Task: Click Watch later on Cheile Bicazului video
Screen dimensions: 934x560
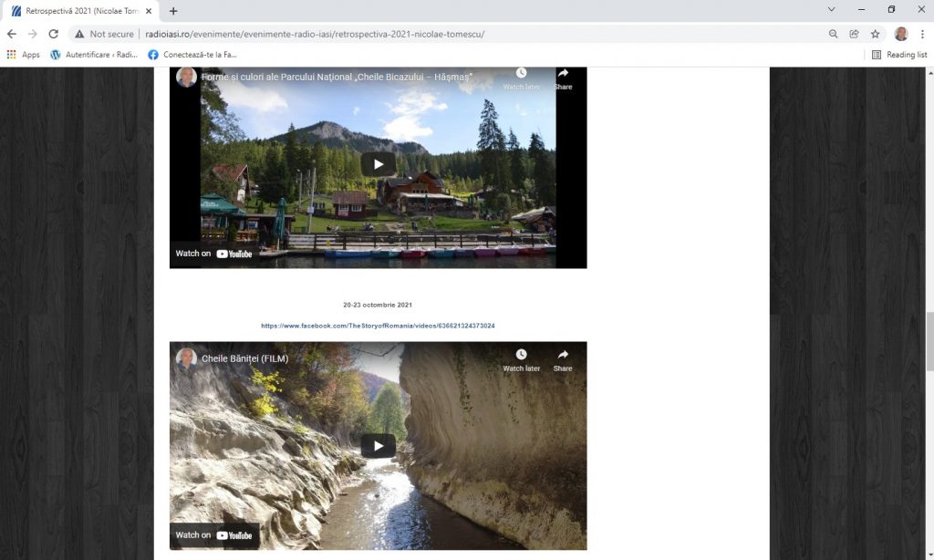Action: pos(521,78)
